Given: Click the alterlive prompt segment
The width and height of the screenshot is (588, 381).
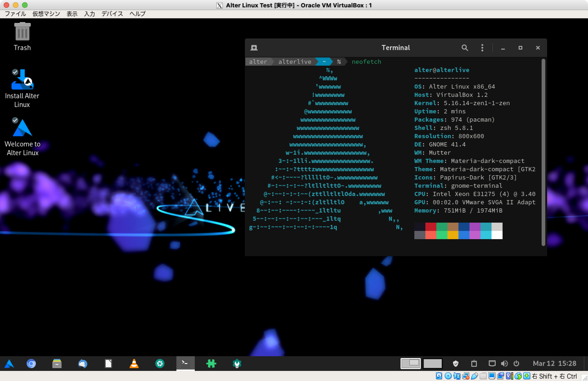Looking at the screenshot, I should click(295, 62).
